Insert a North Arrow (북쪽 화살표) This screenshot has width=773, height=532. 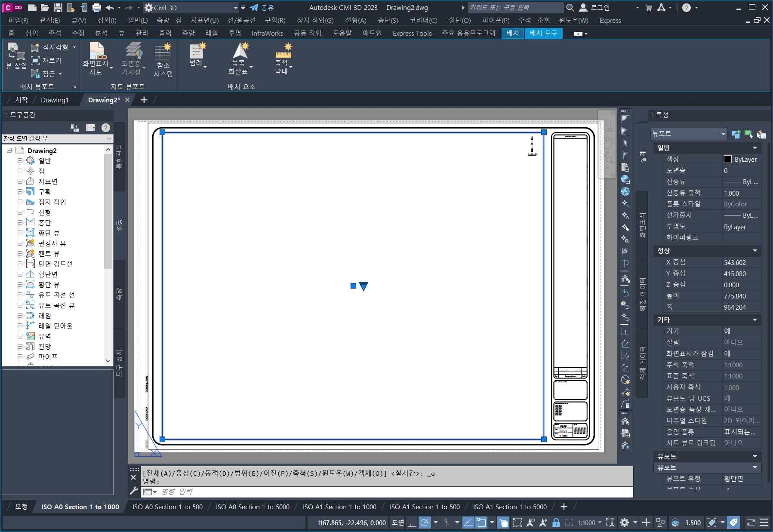pyautogui.click(x=239, y=58)
